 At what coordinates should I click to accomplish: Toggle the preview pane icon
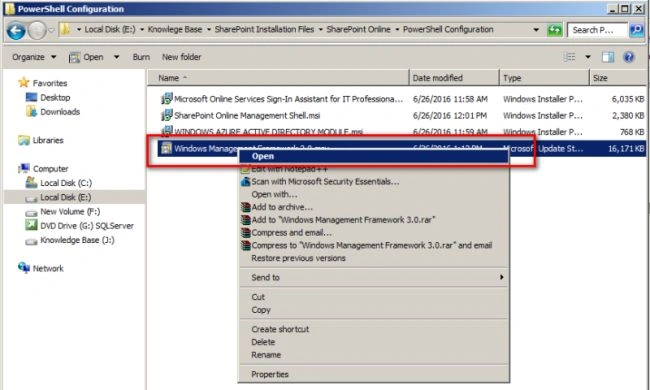(608, 57)
